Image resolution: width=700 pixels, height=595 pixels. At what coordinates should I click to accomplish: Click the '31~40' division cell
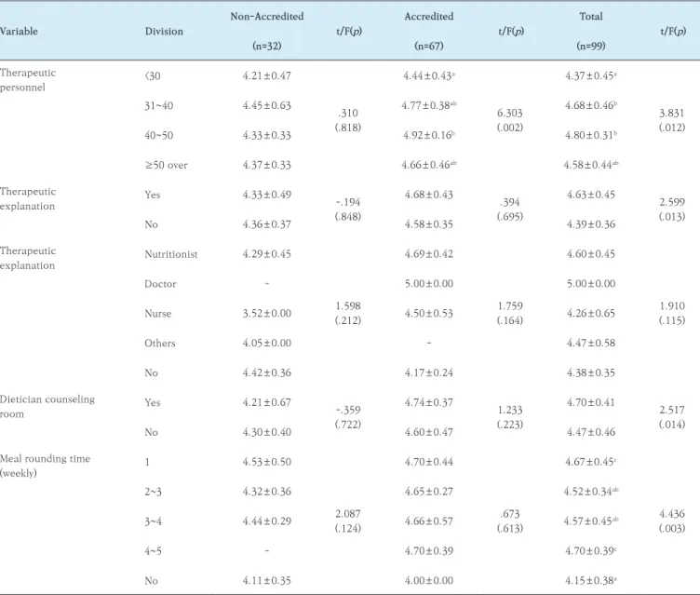point(159,106)
